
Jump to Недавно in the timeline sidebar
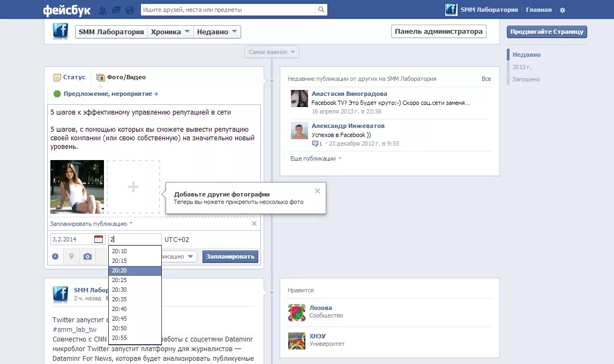(526, 55)
